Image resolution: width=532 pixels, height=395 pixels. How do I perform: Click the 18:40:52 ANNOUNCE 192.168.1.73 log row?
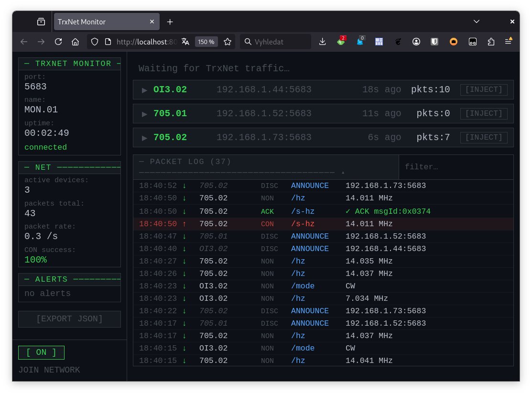click(323, 186)
